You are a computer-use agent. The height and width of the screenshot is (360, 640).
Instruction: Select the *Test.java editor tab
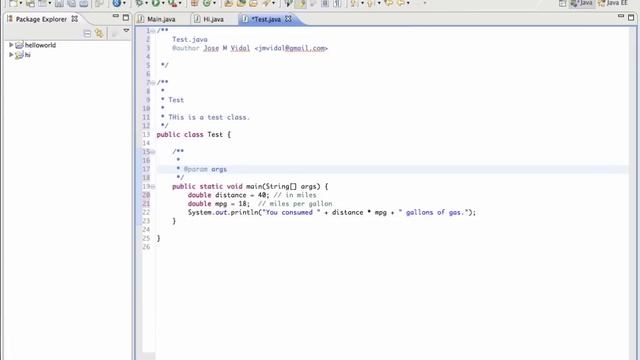pyautogui.click(x=266, y=19)
